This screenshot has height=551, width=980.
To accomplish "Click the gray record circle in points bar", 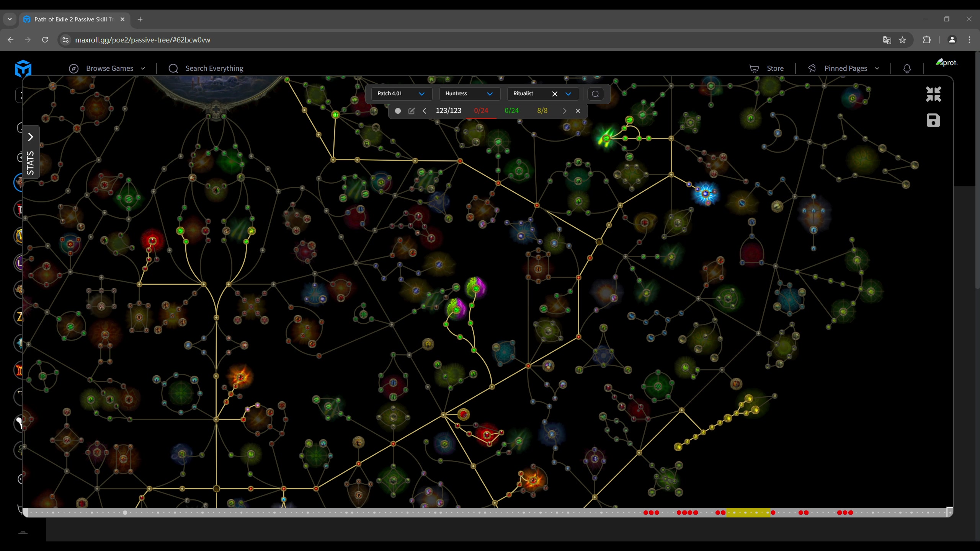I will (x=398, y=111).
